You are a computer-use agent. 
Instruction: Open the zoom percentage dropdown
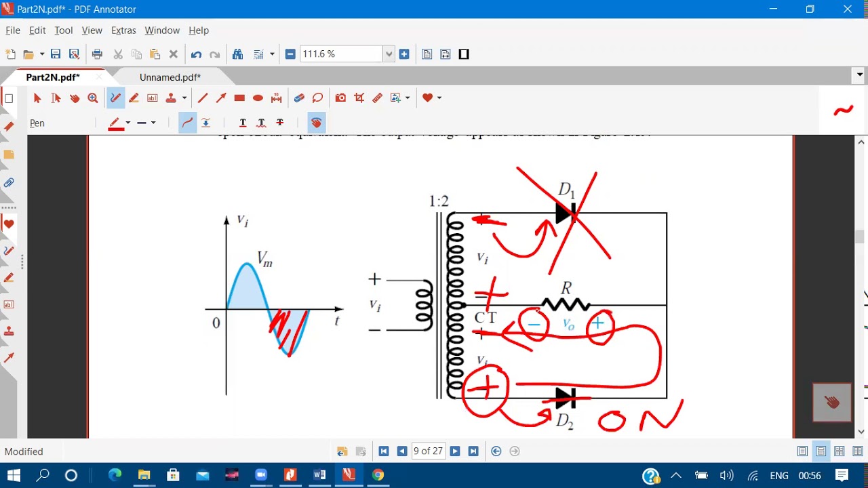point(389,54)
